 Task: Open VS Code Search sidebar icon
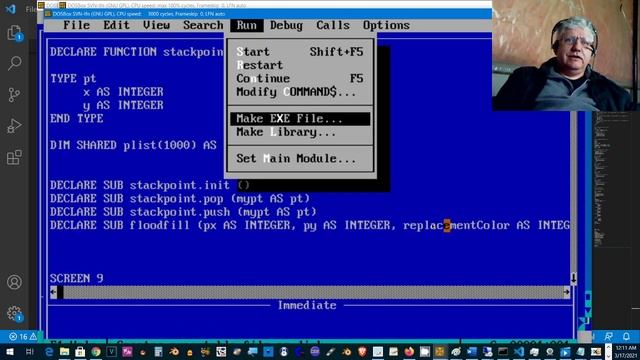tap(14, 63)
